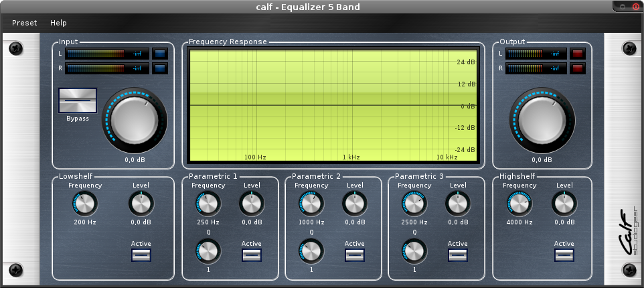The image size is (644, 288).
Task: Click the Output R level meter
Action: [x=536, y=68]
